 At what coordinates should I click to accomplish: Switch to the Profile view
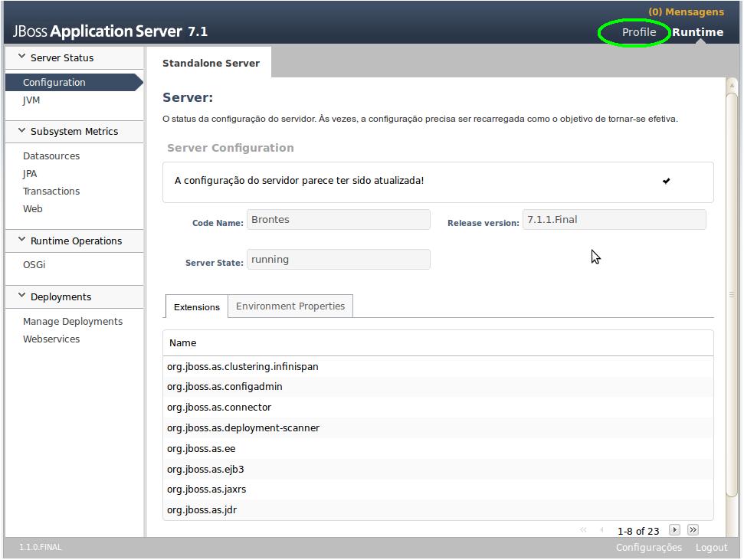(x=639, y=32)
